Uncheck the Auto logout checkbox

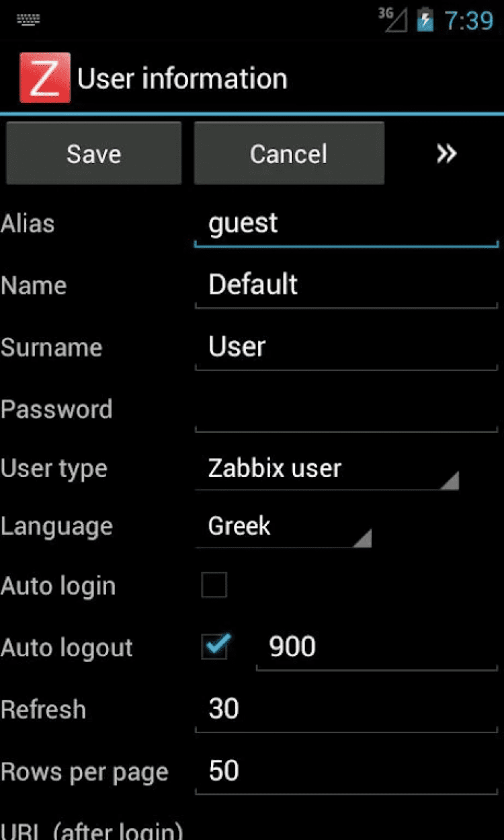click(215, 647)
